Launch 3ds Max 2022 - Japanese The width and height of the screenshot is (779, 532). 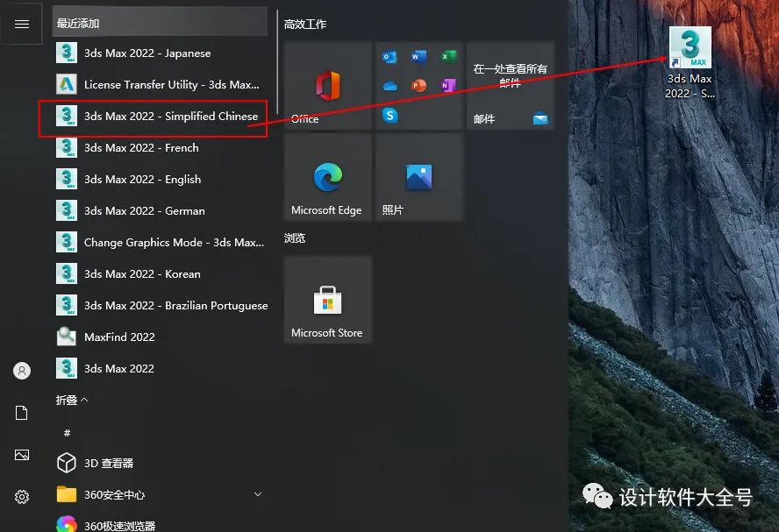(x=160, y=53)
